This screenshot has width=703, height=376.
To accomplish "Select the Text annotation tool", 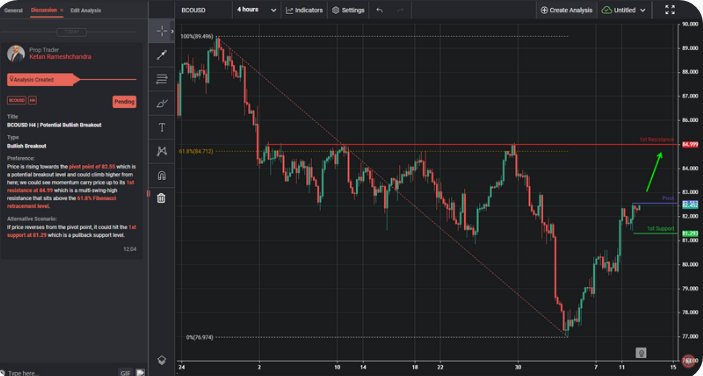I will (162, 128).
